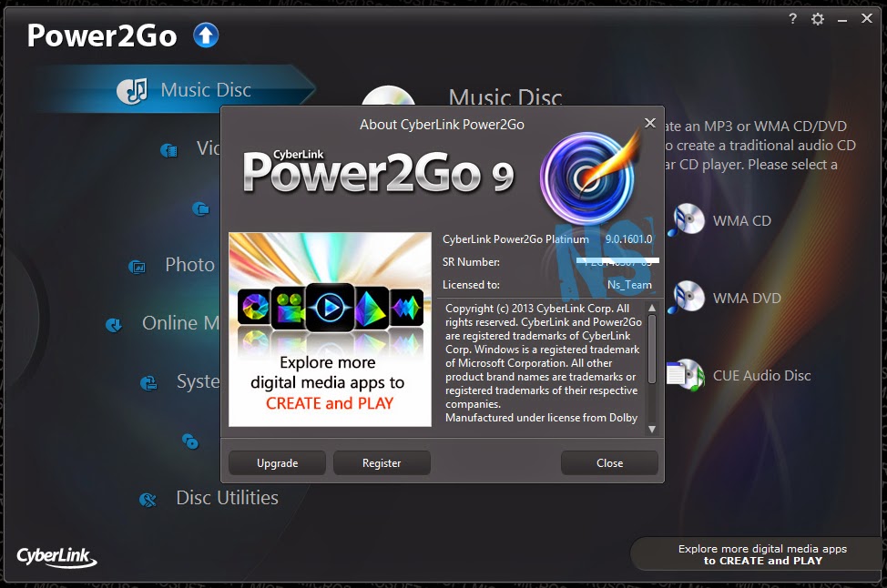Viewport: 887px width, 588px height.
Task: Click the help question mark icon
Action: tap(791, 18)
